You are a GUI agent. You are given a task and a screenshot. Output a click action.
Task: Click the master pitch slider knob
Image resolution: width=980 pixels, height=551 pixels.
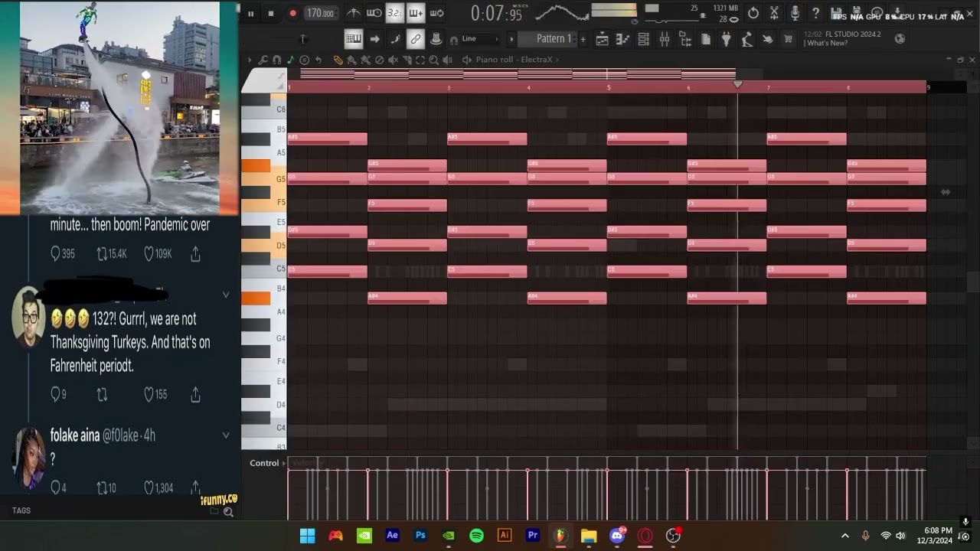(303, 39)
